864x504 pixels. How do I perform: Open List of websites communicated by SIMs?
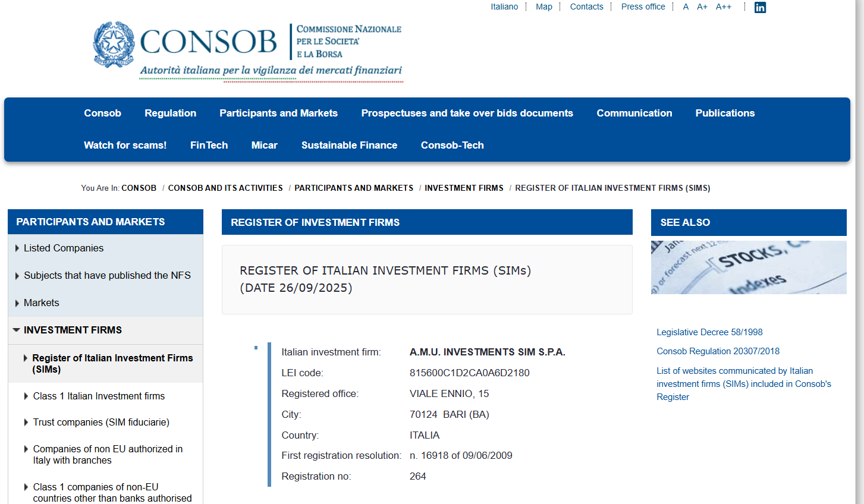tap(744, 384)
